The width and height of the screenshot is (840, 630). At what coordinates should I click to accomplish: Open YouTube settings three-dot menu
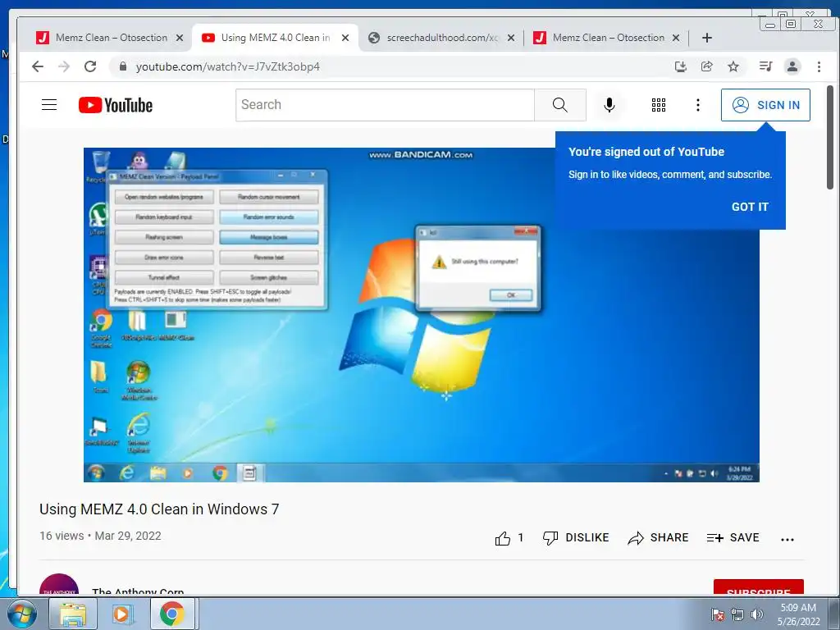pos(697,105)
